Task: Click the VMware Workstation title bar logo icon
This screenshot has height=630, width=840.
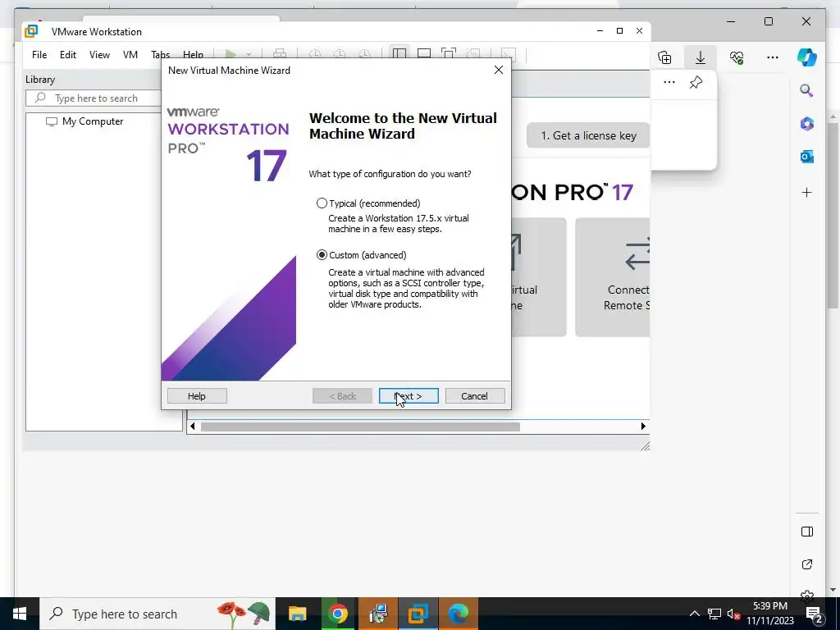Action: (x=31, y=31)
